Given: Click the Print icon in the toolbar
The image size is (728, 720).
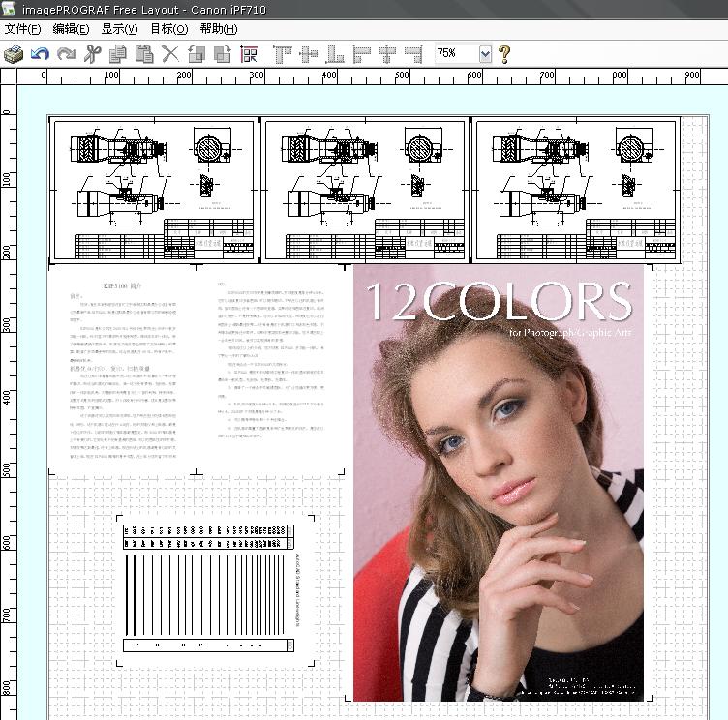Looking at the screenshot, I should coord(14,54).
